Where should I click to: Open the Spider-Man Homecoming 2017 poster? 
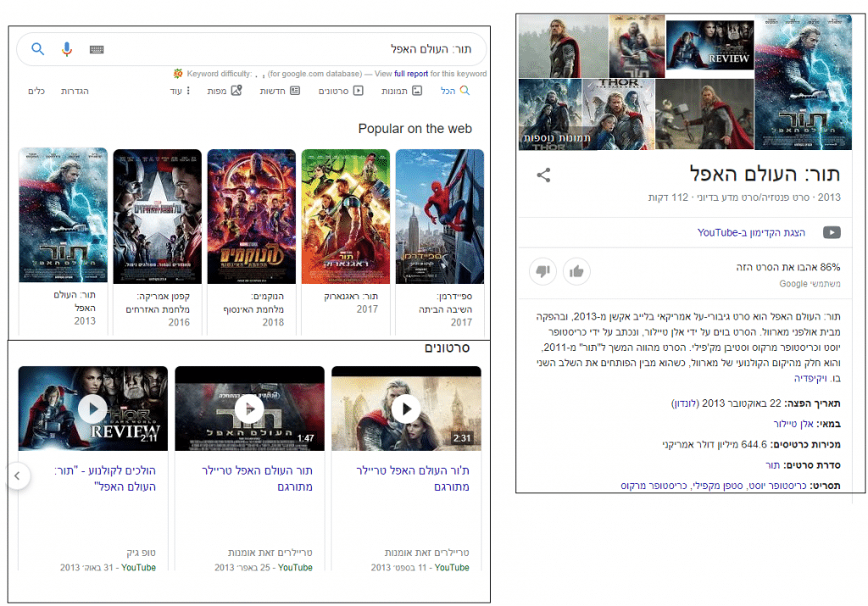tap(440, 217)
